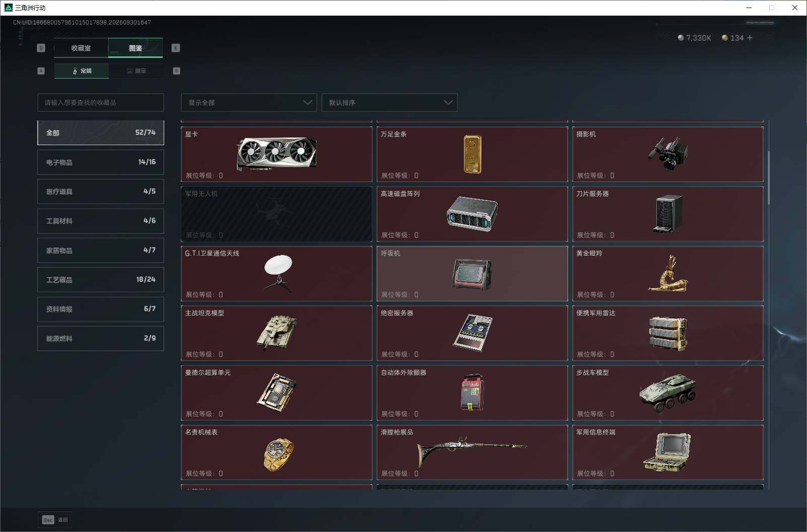Expand the 显示全部 filter dropdown

click(x=249, y=102)
